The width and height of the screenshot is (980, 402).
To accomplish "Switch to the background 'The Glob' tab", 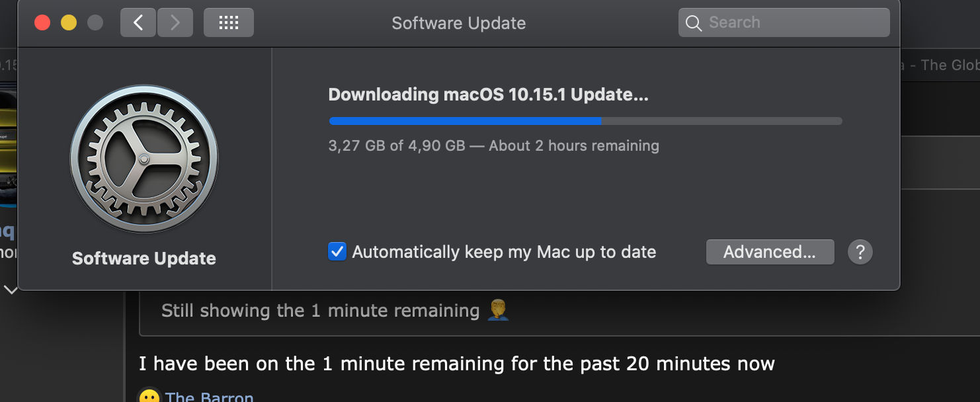I will (x=940, y=65).
